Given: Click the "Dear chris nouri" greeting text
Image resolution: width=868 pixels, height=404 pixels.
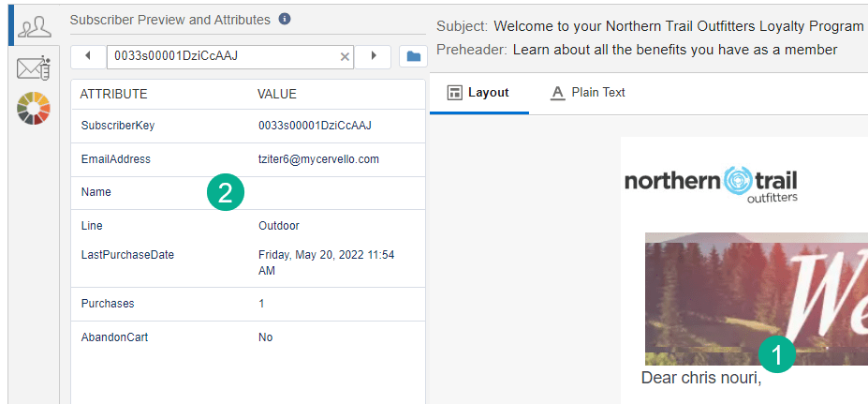Looking at the screenshot, I should (700, 379).
